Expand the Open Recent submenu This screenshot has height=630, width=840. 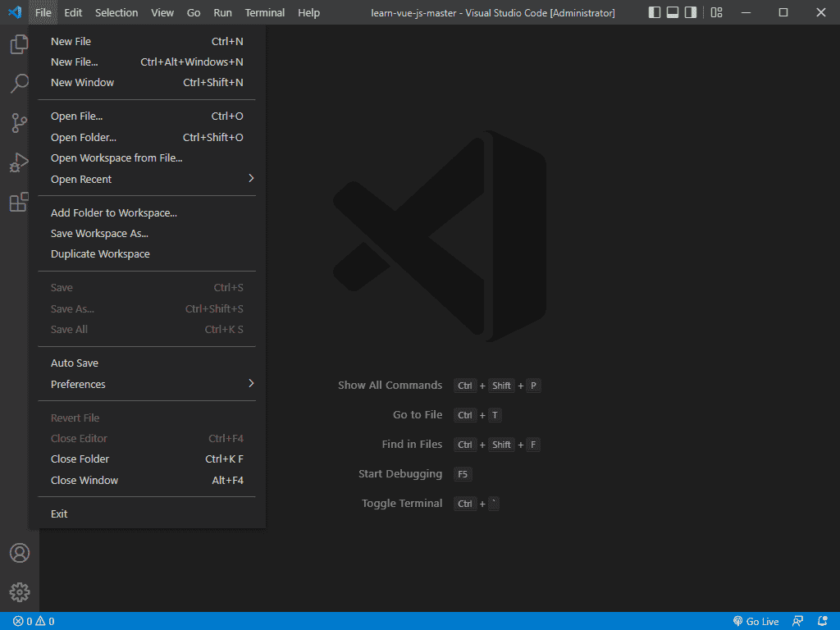pos(147,179)
